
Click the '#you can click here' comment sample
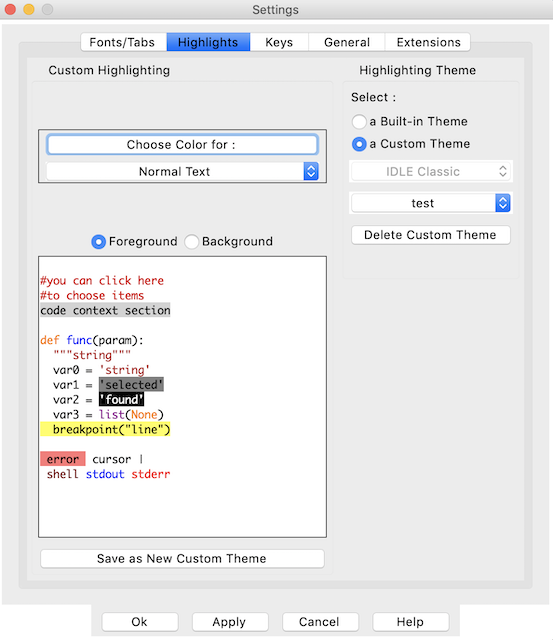coord(102,281)
